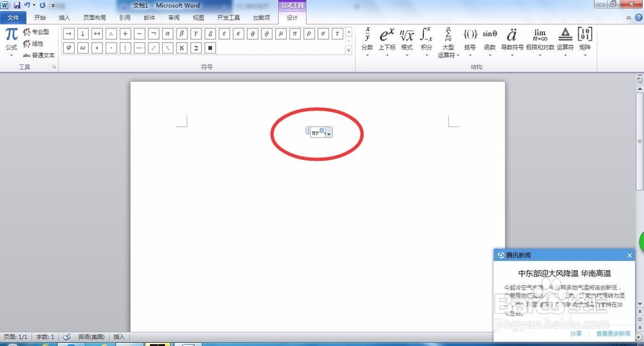Open the 大型运算符 large operator menu

pos(448,42)
